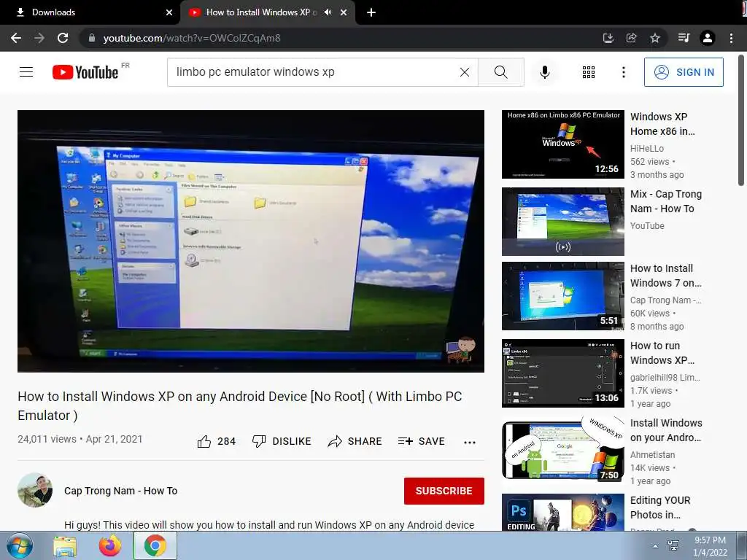This screenshot has width=747, height=560.
Task: Mute the tab using the speaker icon
Action: tap(328, 12)
